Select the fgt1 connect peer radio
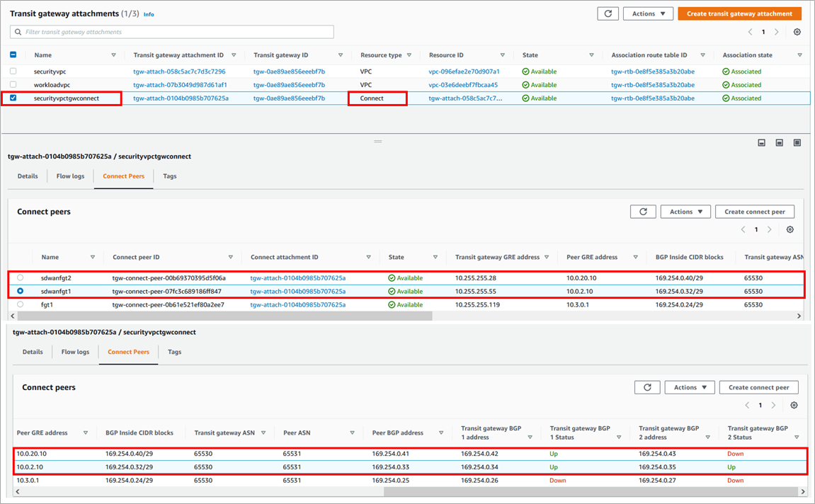 pos(20,304)
